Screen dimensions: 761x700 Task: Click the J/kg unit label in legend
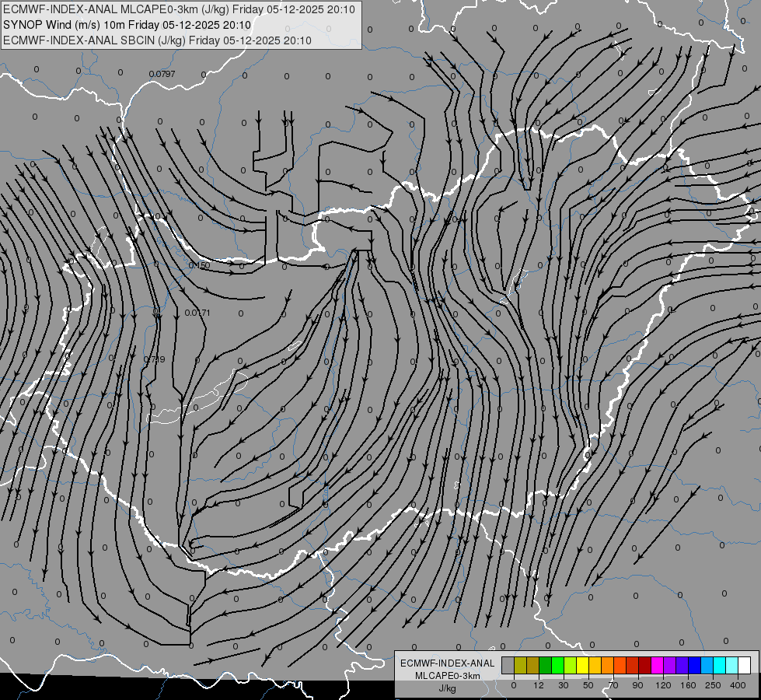[x=447, y=688]
